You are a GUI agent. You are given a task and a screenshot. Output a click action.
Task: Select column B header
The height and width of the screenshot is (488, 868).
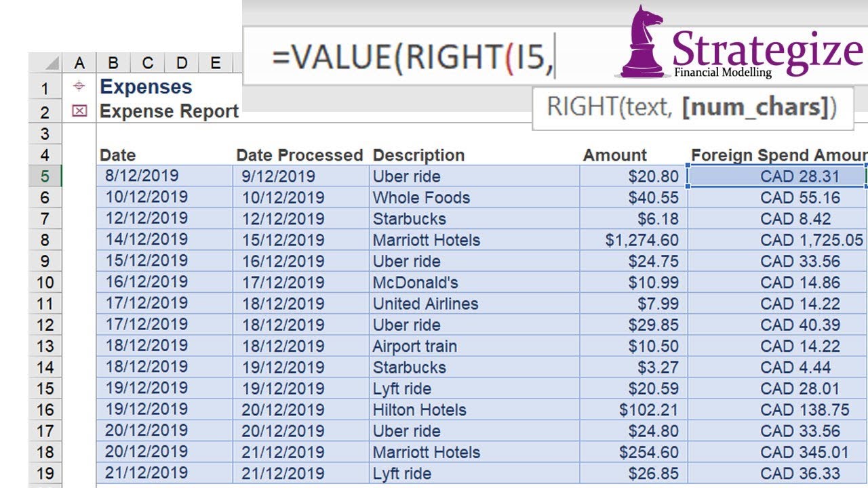pyautogui.click(x=113, y=63)
